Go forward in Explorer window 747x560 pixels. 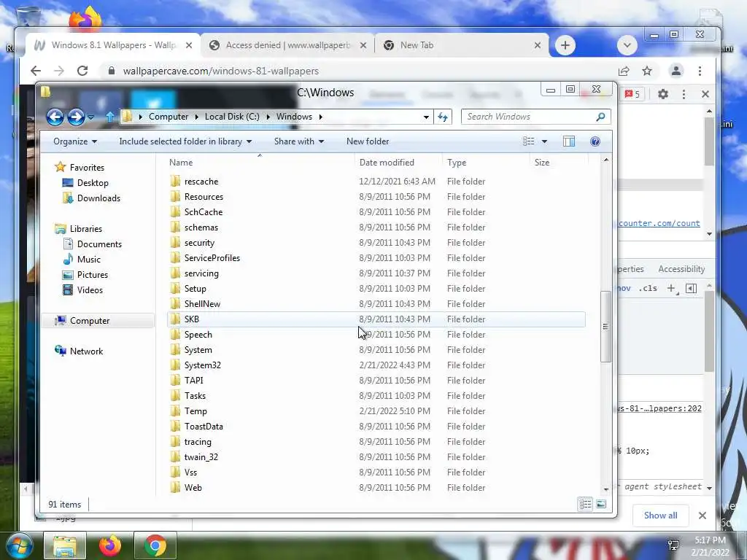pos(76,117)
